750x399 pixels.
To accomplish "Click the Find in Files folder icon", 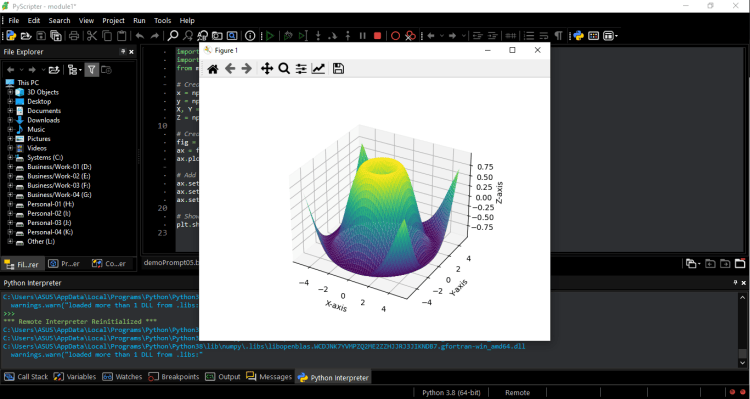I will pyautogui.click(x=217, y=35).
